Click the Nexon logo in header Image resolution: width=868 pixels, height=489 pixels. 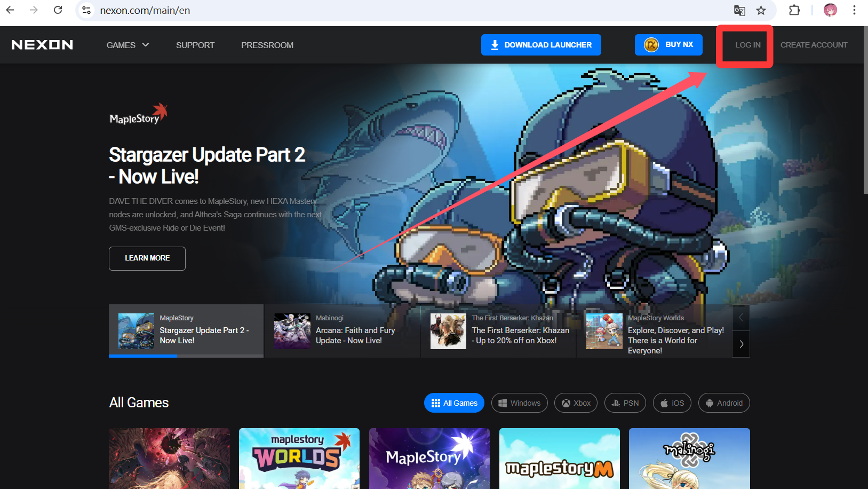pos(42,45)
